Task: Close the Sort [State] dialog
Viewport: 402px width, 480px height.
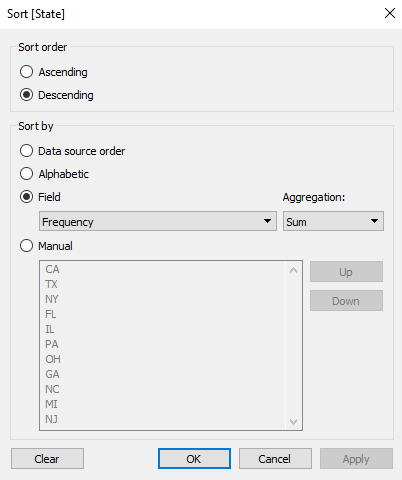Action: pos(390,14)
